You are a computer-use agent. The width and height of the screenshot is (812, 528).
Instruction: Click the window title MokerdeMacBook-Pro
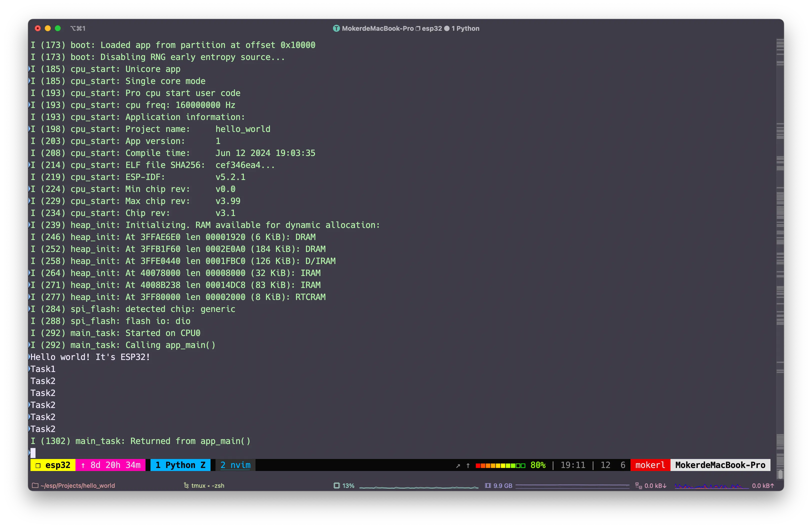[x=378, y=28]
